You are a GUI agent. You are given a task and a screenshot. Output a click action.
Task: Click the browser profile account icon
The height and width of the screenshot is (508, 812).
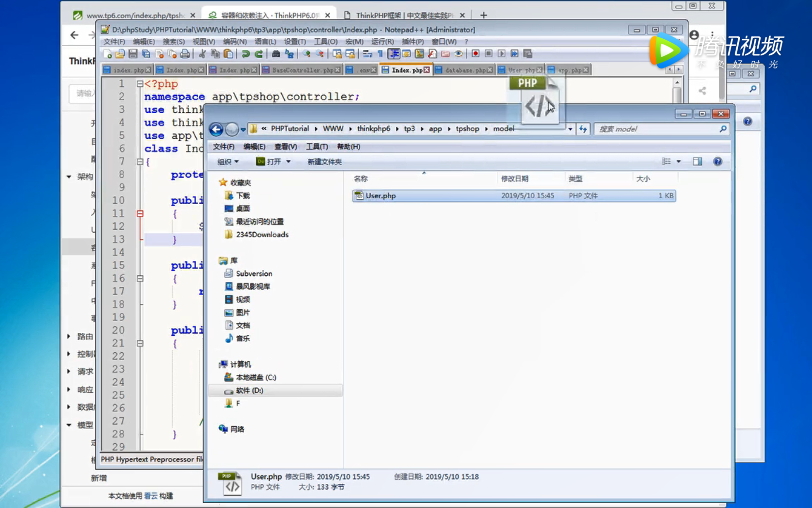694,35
